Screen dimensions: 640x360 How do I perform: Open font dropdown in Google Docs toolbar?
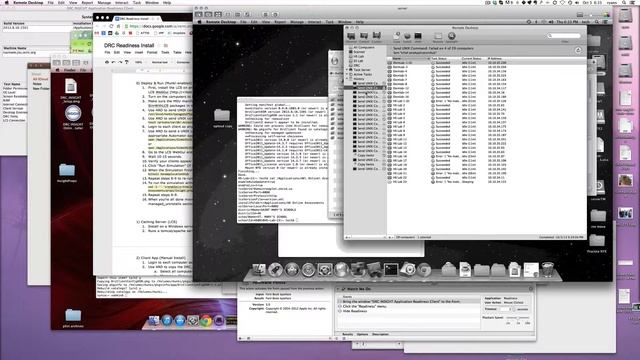pyautogui.click(x=183, y=62)
